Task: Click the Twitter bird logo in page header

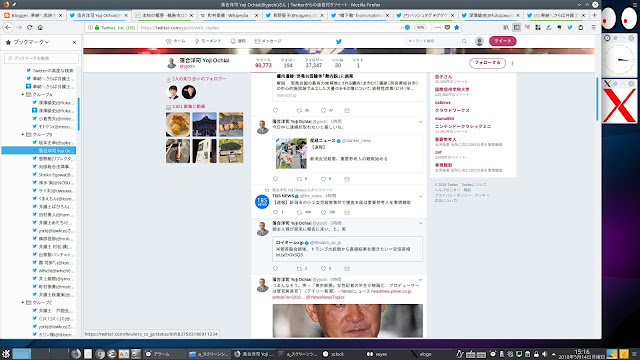Action: (x=338, y=41)
